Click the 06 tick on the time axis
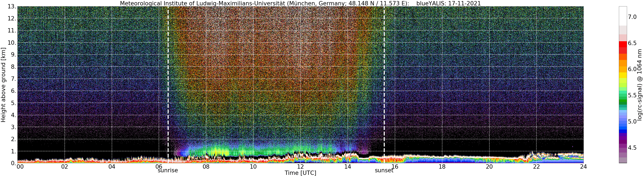This screenshot has width=644, height=177. (x=159, y=166)
